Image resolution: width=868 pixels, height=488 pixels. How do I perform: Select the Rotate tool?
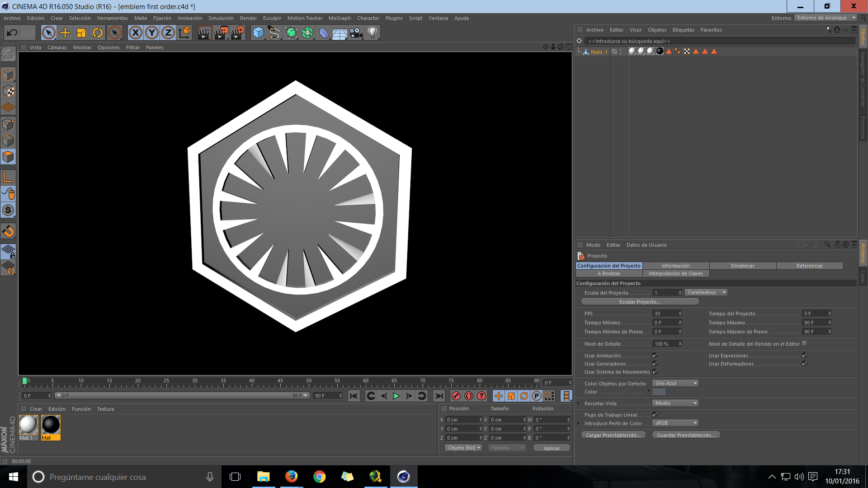tap(98, 33)
